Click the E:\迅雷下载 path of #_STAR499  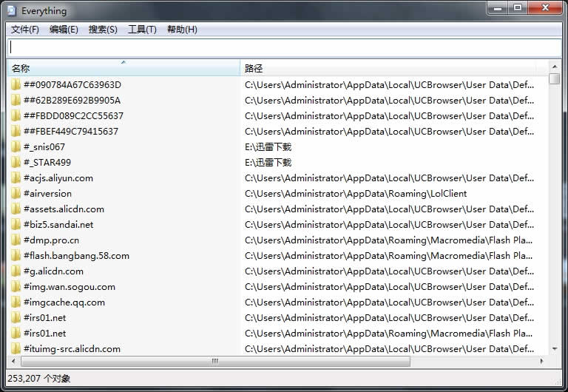pyautogui.click(x=268, y=163)
